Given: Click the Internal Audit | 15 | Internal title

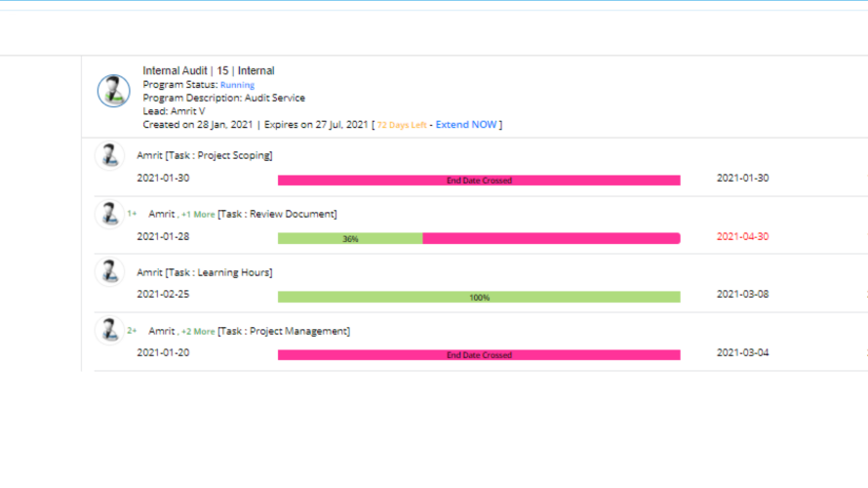Looking at the screenshot, I should click(208, 71).
